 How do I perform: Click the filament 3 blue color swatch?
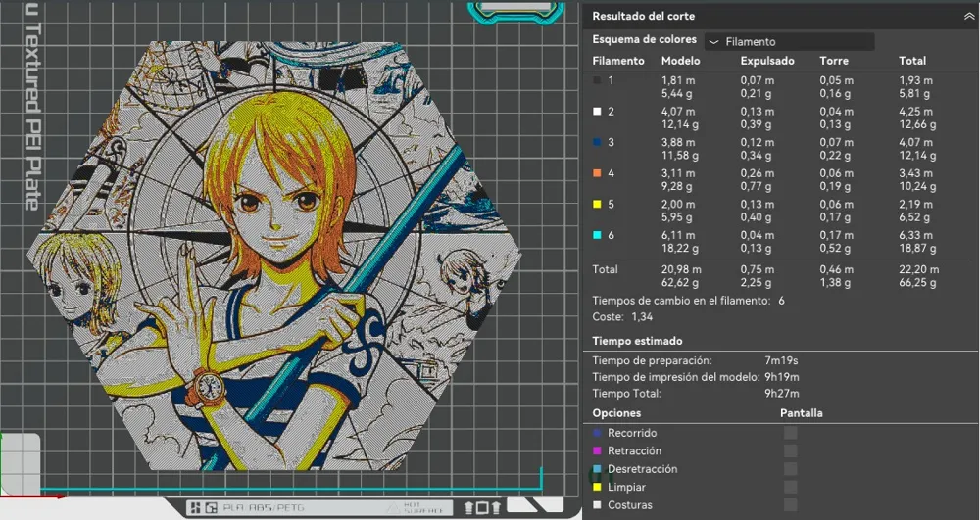(x=597, y=142)
